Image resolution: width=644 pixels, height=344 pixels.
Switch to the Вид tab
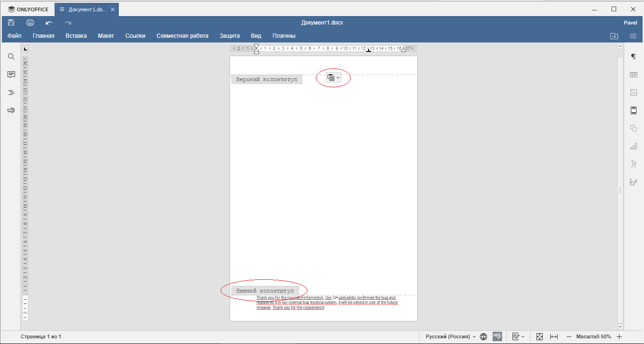pos(256,36)
